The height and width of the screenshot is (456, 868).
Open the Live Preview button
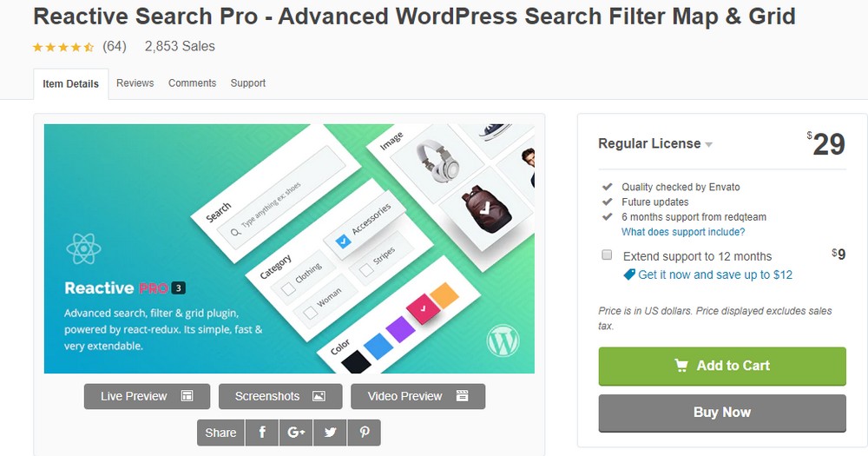(147, 396)
